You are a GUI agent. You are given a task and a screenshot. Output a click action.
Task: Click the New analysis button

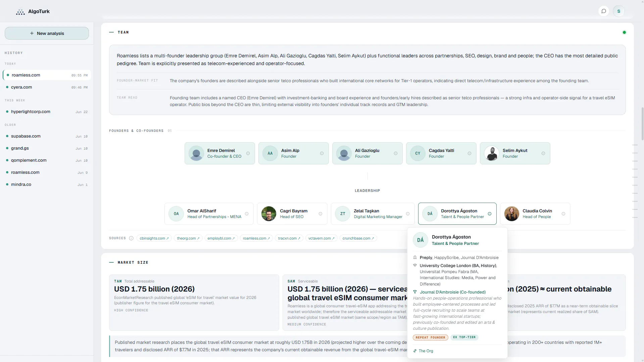coord(47,33)
